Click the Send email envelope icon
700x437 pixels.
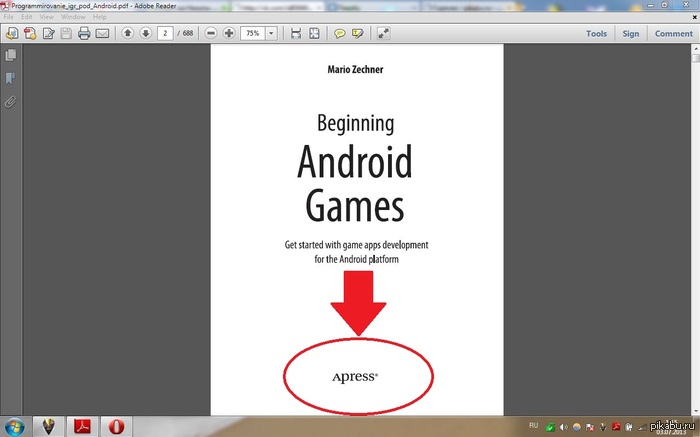coord(102,33)
